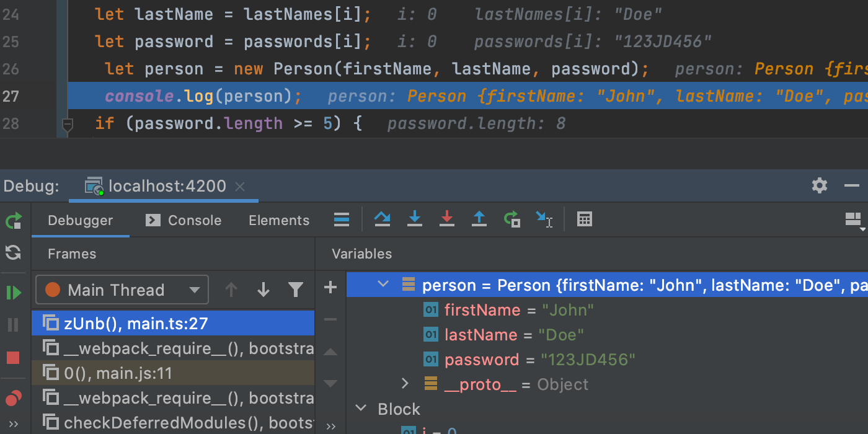Click the Step Over debugger icon
This screenshot has width=868, height=434.
(382, 219)
